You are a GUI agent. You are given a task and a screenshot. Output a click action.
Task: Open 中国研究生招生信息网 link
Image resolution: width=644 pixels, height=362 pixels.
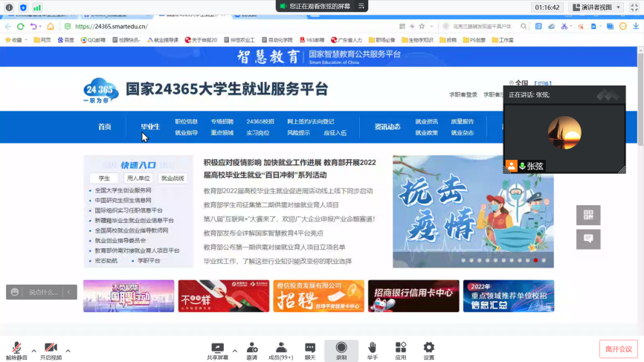(x=123, y=200)
